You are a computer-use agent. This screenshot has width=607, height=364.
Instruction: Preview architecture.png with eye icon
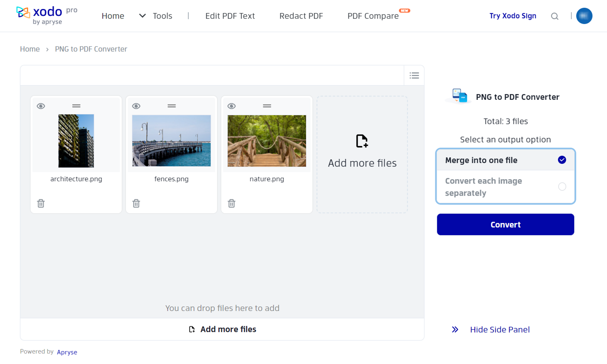[41, 106]
